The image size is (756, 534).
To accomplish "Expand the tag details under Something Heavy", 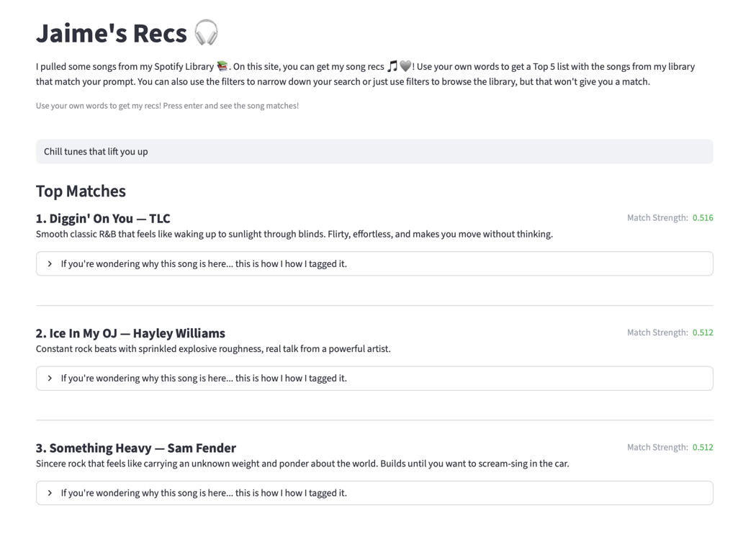I will (374, 493).
